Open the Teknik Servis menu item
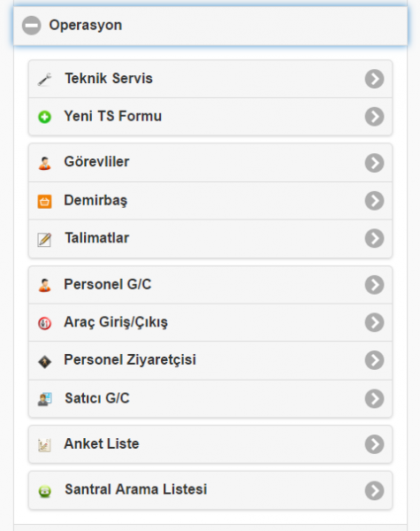This screenshot has width=420, height=531. click(x=210, y=79)
